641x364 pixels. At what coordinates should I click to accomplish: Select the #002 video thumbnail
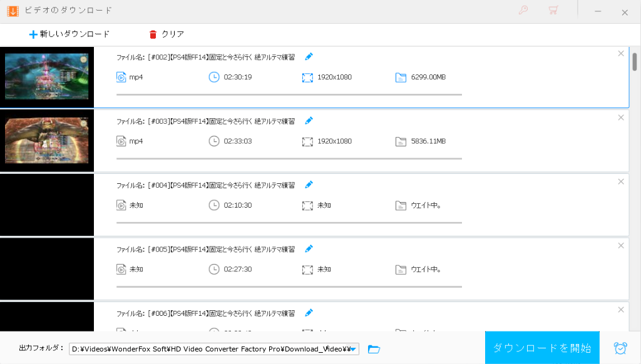click(46, 77)
